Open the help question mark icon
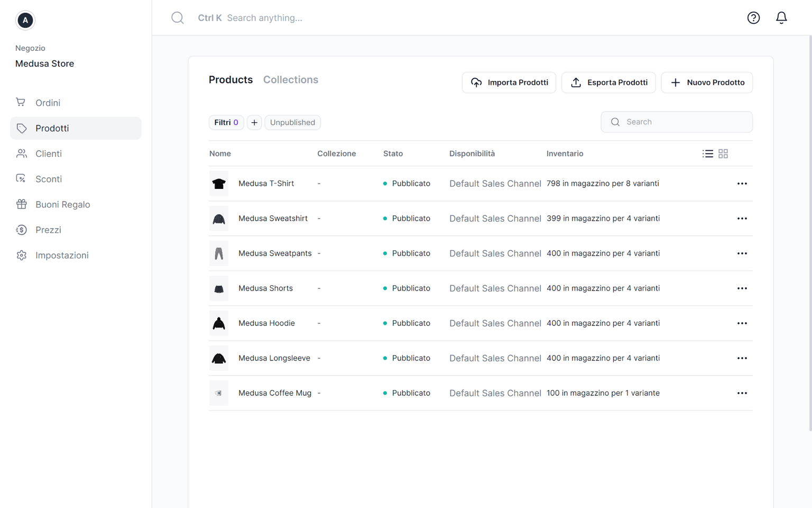 pyautogui.click(x=753, y=18)
